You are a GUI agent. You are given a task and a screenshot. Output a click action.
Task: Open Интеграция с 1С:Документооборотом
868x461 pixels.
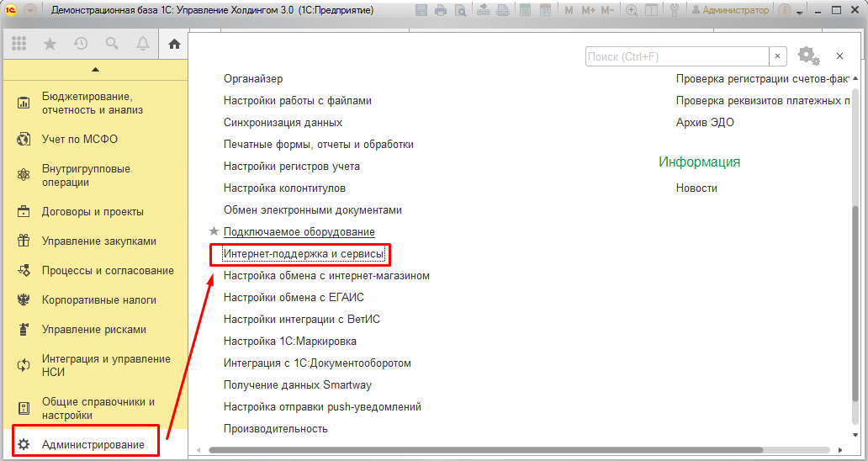point(317,363)
